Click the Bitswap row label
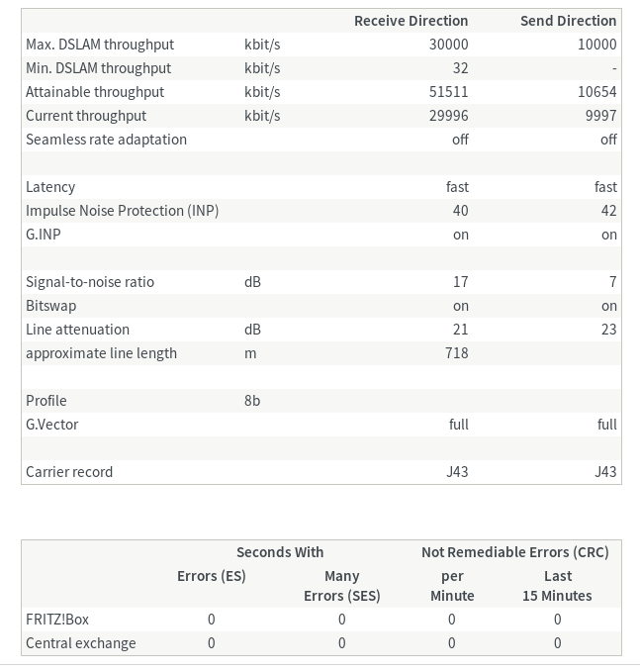The image size is (640, 672). (x=51, y=306)
